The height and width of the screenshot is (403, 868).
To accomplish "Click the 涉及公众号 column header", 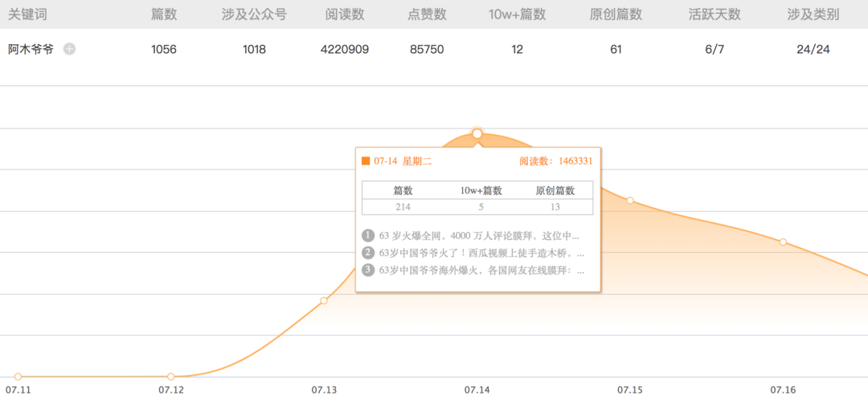I will click(254, 15).
